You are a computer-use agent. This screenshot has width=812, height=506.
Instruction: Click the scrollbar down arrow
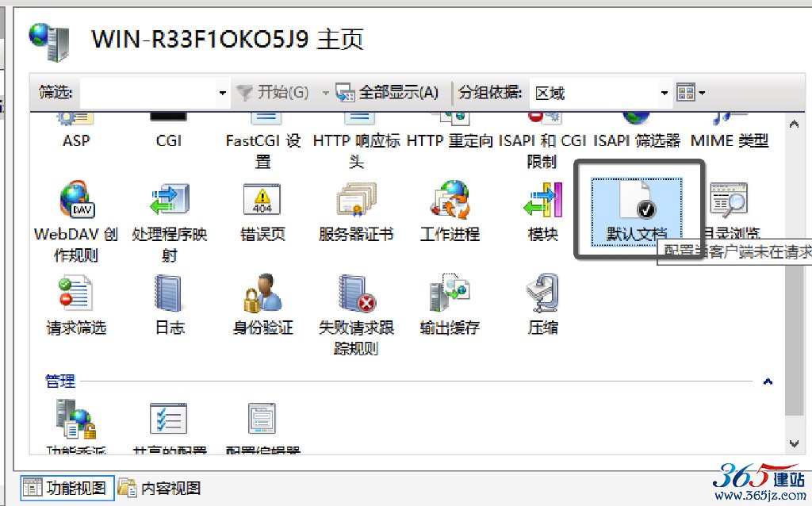click(x=794, y=443)
